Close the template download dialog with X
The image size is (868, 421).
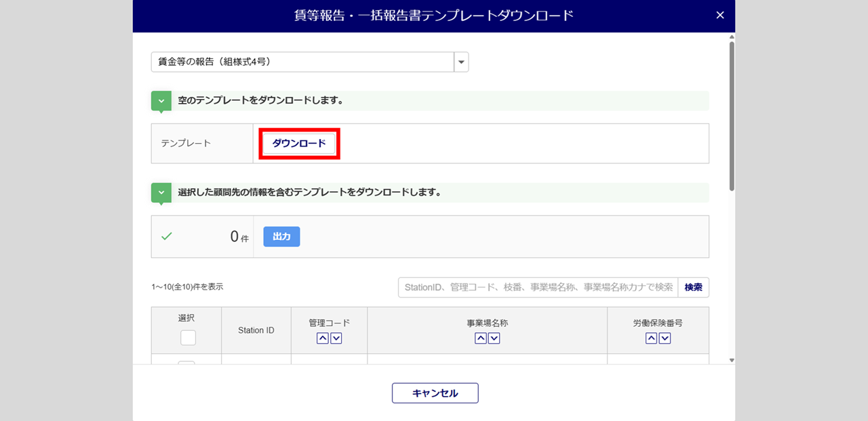720,16
